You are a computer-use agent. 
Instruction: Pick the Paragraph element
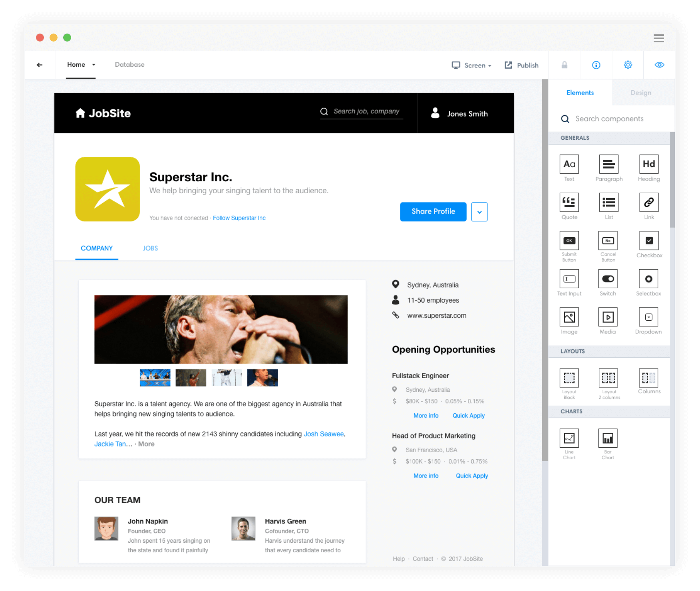coord(609,164)
